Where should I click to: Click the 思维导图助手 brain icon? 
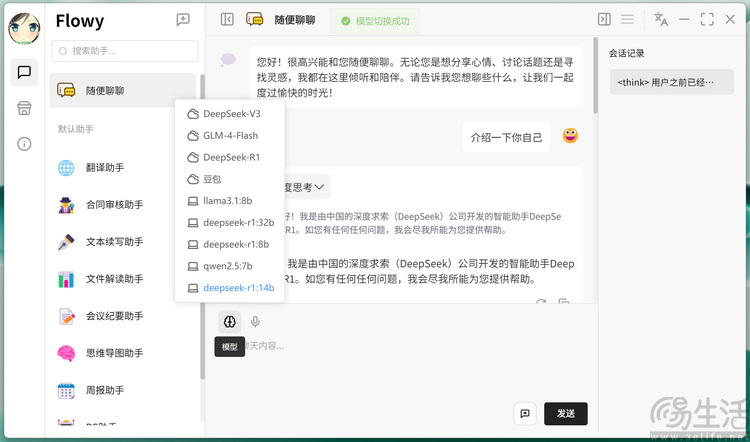pos(66,354)
